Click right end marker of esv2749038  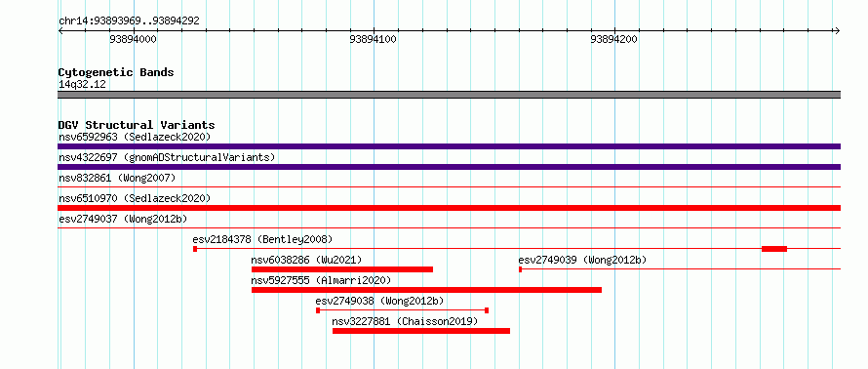point(487,310)
